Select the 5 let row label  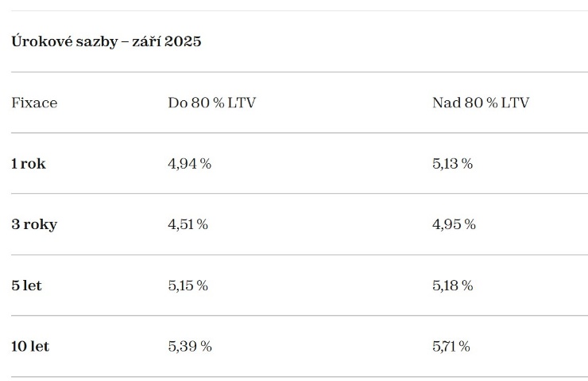(27, 286)
